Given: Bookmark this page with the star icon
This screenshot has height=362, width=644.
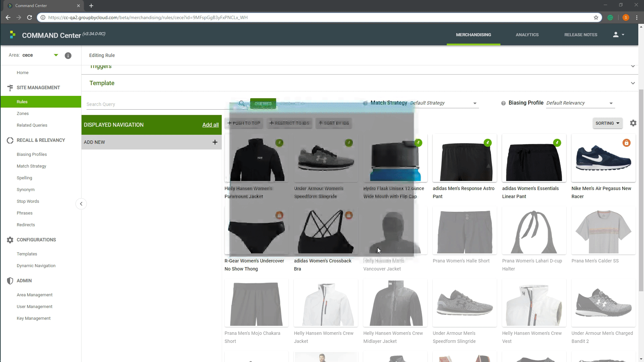Looking at the screenshot, I should (x=596, y=17).
